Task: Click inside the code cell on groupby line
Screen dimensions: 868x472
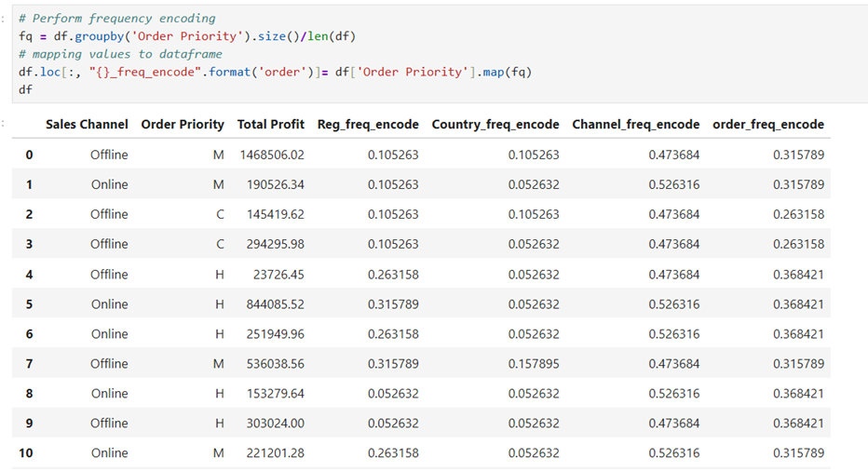Action: pos(187,36)
